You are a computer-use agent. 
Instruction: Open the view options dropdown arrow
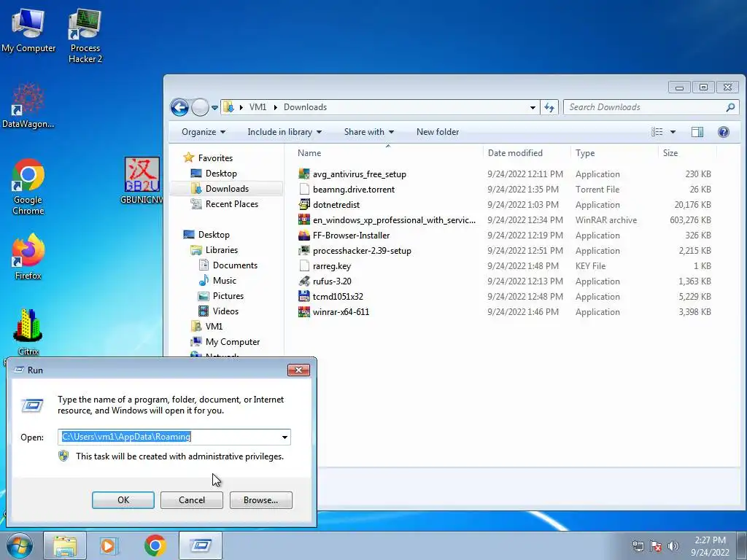point(673,132)
